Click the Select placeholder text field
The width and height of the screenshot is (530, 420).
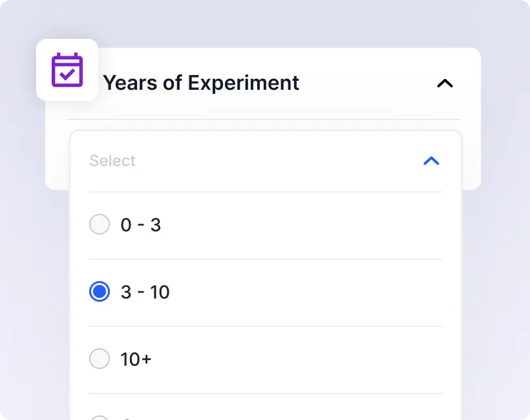point(113,161)
